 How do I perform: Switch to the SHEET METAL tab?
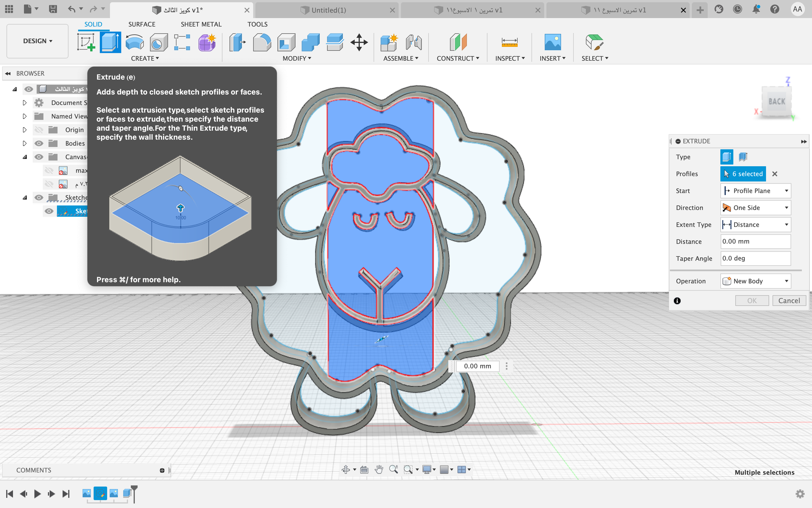[201, 24]
